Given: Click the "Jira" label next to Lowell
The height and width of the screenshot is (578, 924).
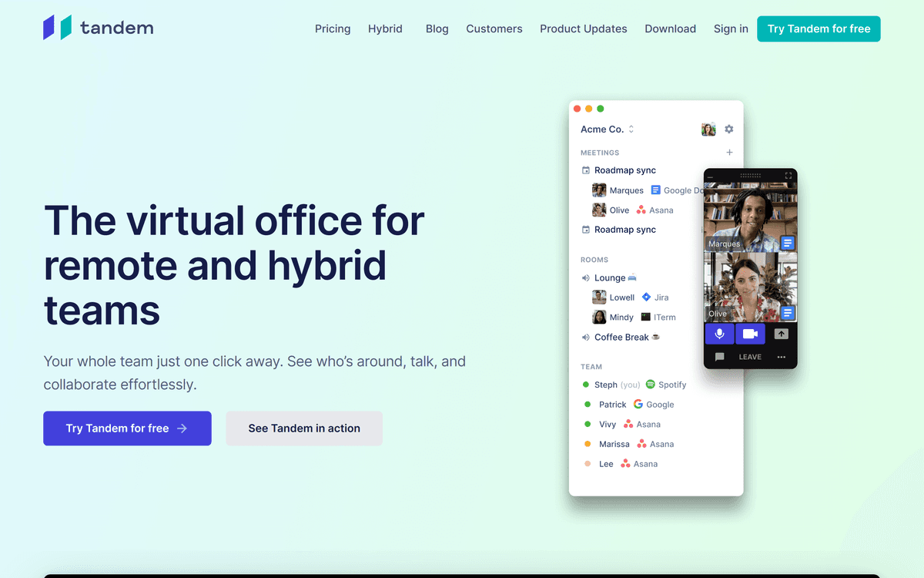Looking at the screenshot, I should [x=661, y=297].
